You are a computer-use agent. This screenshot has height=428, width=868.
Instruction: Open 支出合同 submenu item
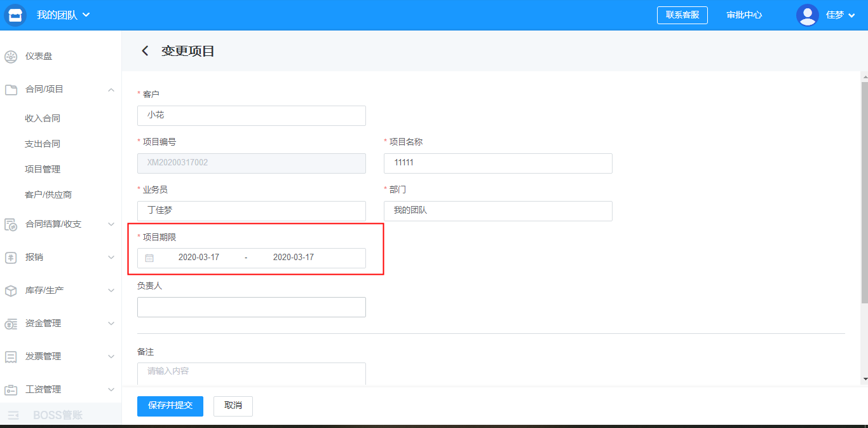(43, 144)
